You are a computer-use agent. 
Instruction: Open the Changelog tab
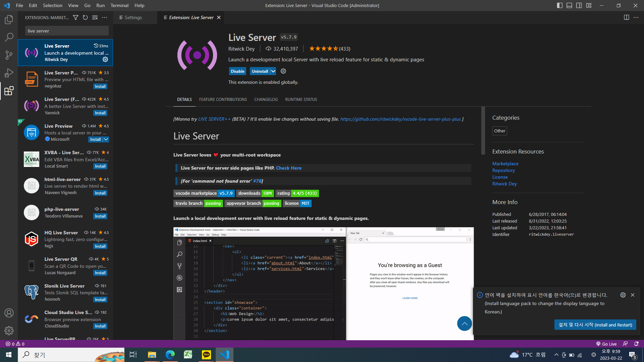(x=266, y=100)
